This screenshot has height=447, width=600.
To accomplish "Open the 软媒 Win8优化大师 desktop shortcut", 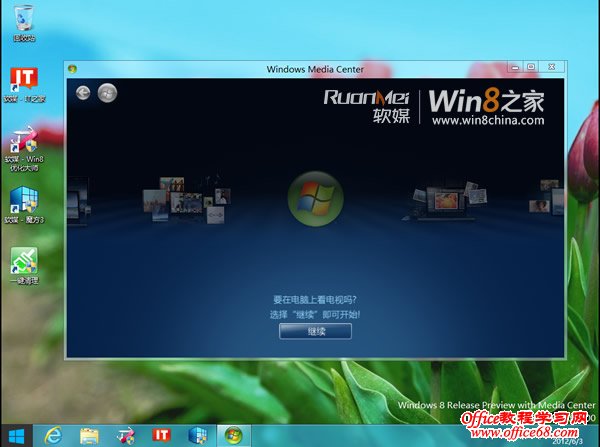I will [x=24, y=149].
